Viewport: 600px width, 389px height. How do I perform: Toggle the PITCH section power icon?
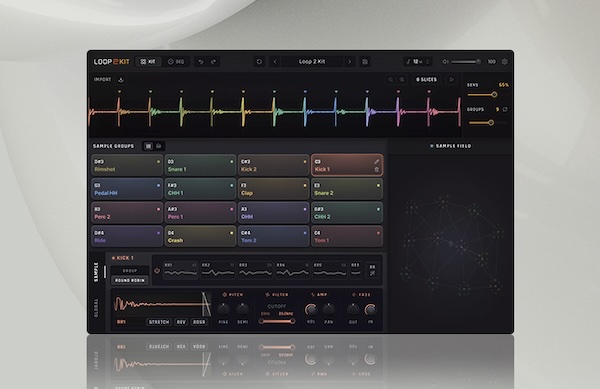coord(225,295)
